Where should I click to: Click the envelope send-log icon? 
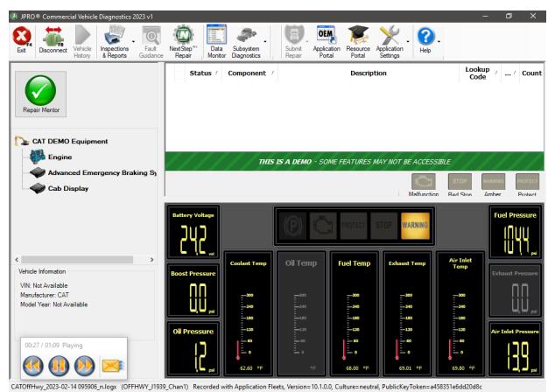tap(113, 366)
